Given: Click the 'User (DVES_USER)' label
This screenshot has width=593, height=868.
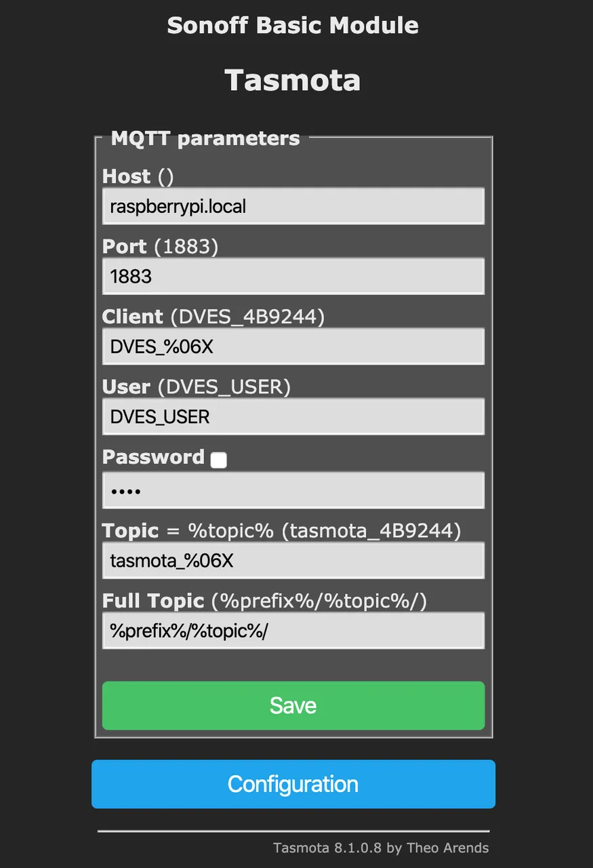Looking at the screenshot, I should 197,387.
